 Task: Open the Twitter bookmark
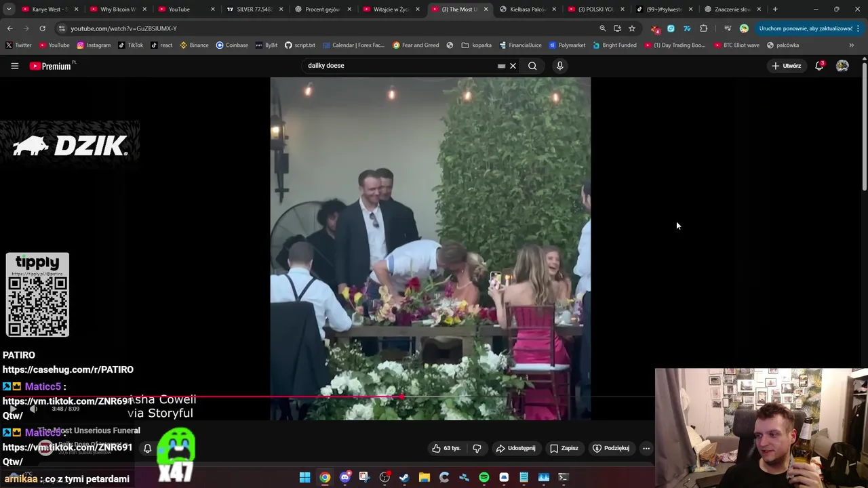click(18, 45)
